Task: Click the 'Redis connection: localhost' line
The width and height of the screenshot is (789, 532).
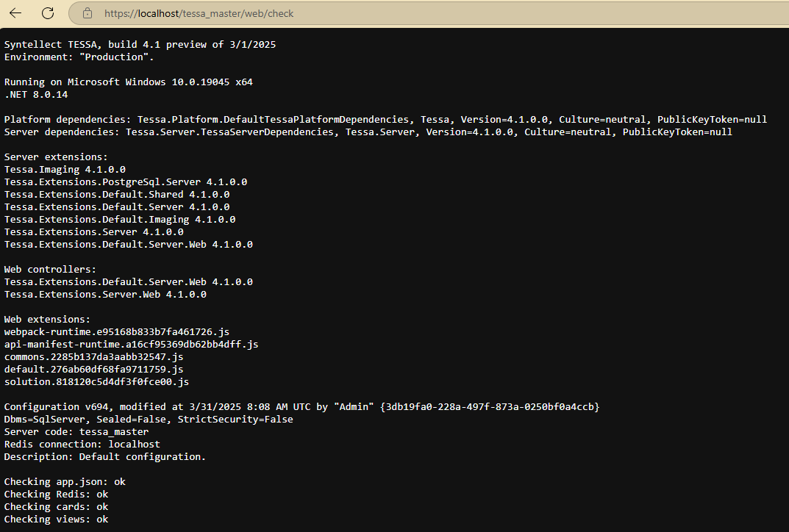Action: point(82,445)
